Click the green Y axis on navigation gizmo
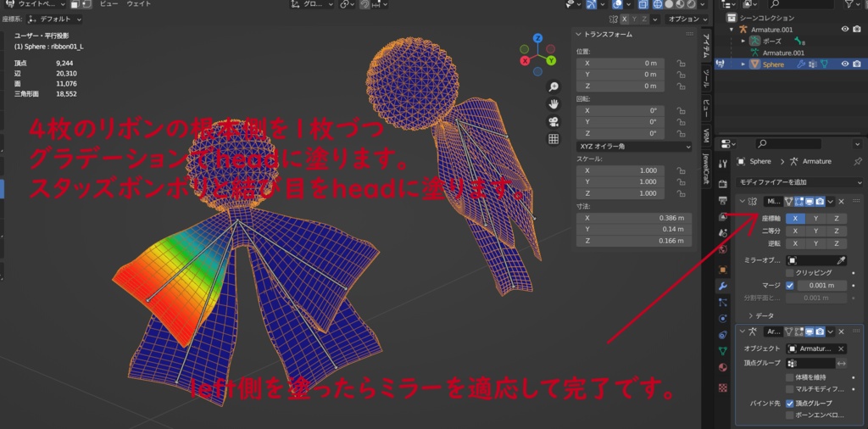 click(551, 61)
